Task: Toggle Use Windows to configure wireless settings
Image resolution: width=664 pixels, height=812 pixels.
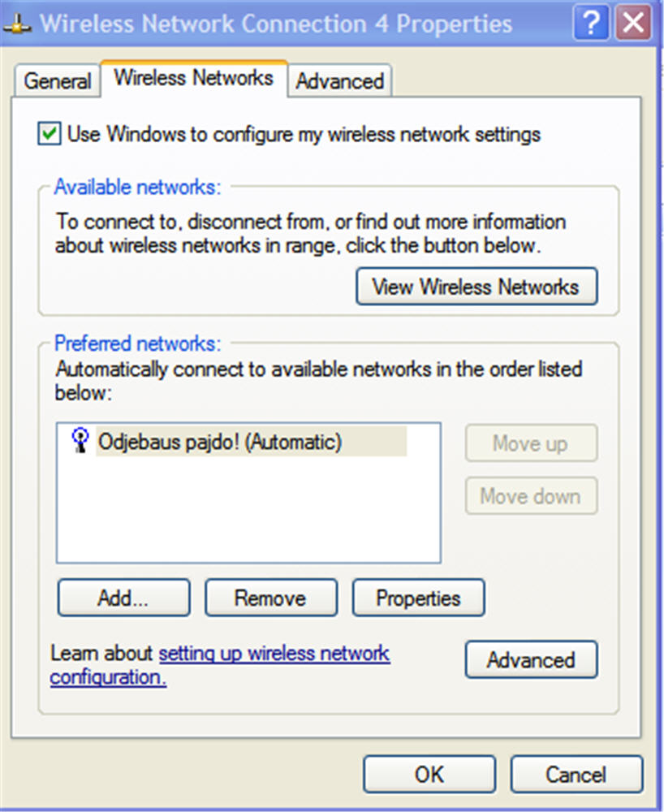Action: (50, 134)
